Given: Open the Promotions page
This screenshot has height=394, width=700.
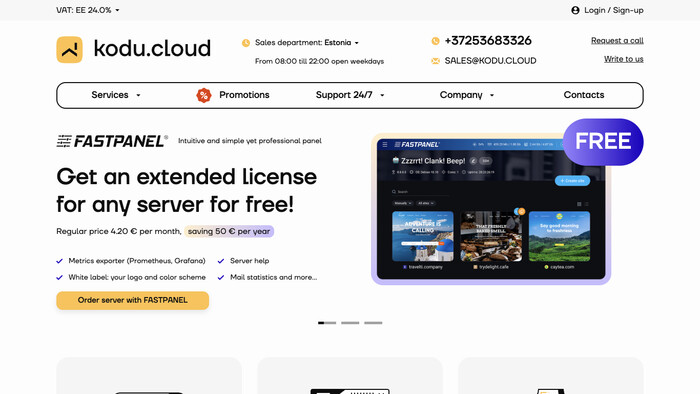Looking at the screenshot, I should [244, 95].
